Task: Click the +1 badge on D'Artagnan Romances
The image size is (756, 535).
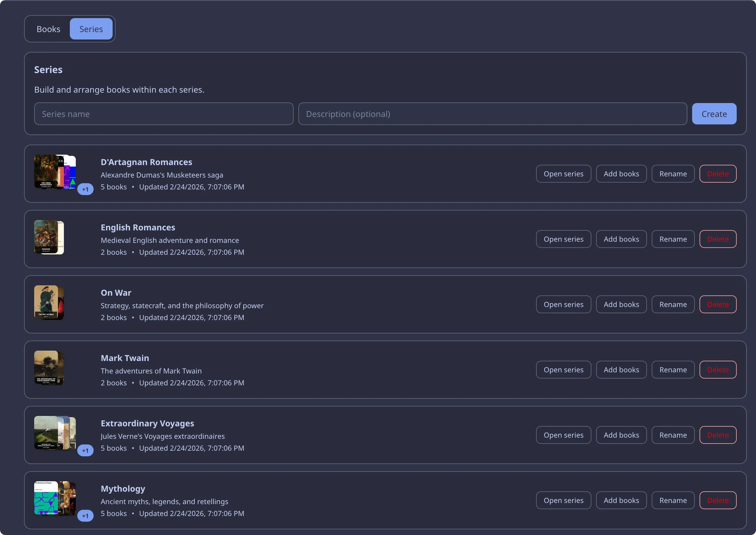Action: (85, 189)
